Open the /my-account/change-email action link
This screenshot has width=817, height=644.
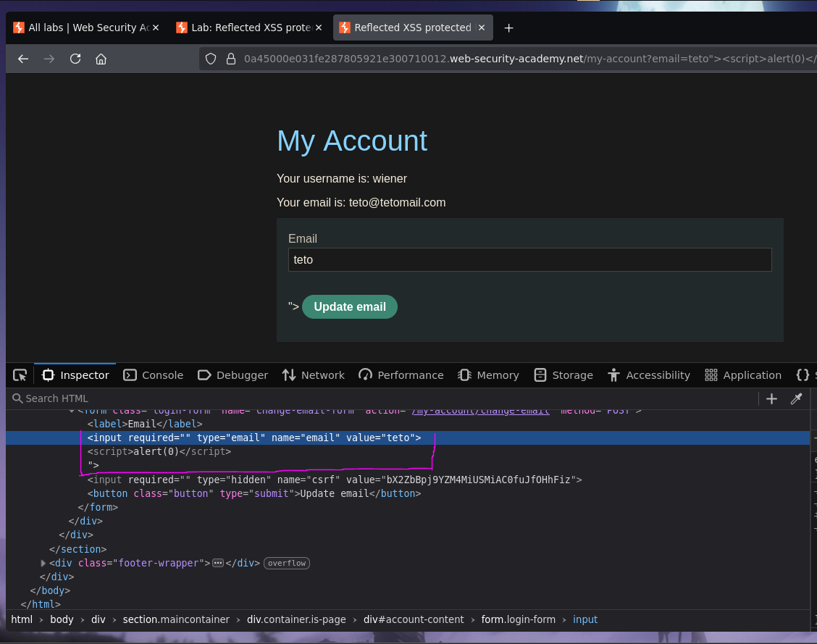click(480, 411)
